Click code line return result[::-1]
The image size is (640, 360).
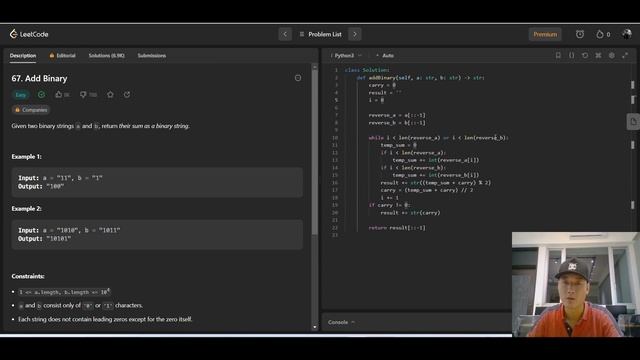[397, 228]
